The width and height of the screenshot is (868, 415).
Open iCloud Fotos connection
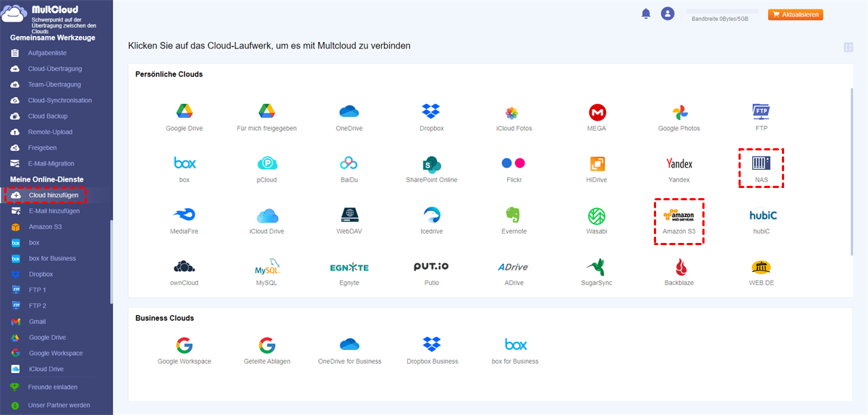click(x=511, y=113)
